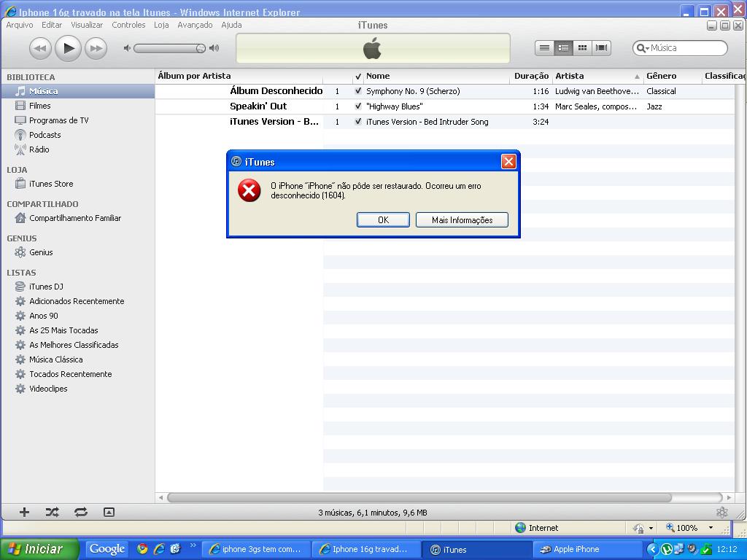747x560 pixels.
Task: Toggle sort arrow on Artista column
Action: pos(637,77)
